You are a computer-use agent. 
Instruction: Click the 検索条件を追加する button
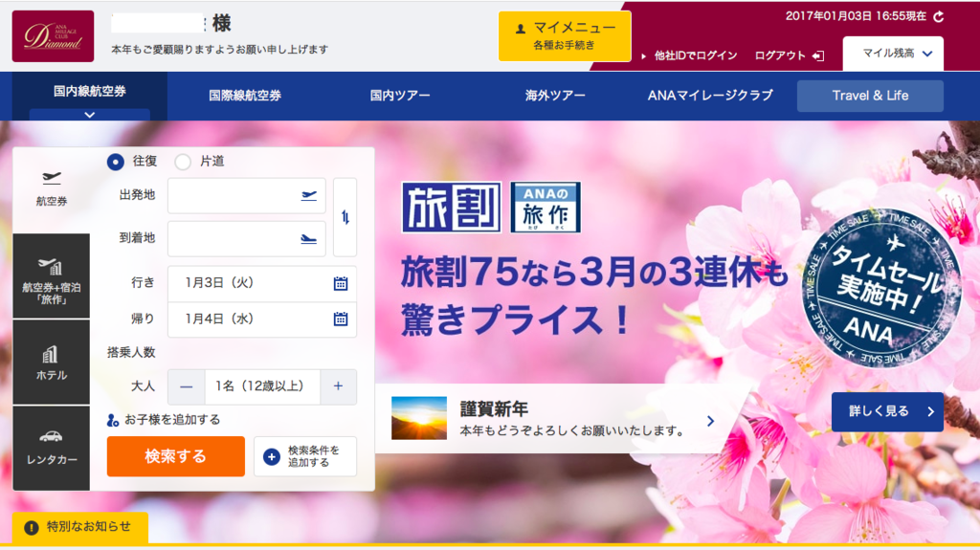305,456
